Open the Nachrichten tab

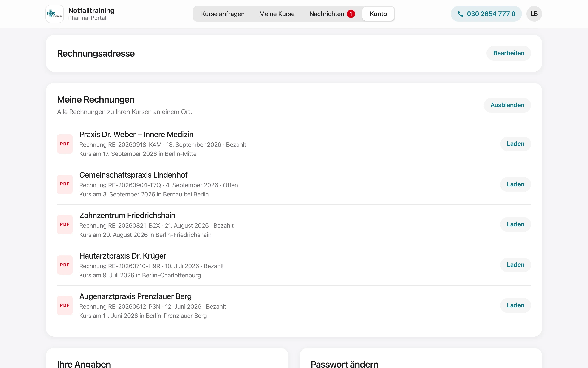tap(332, 14)
